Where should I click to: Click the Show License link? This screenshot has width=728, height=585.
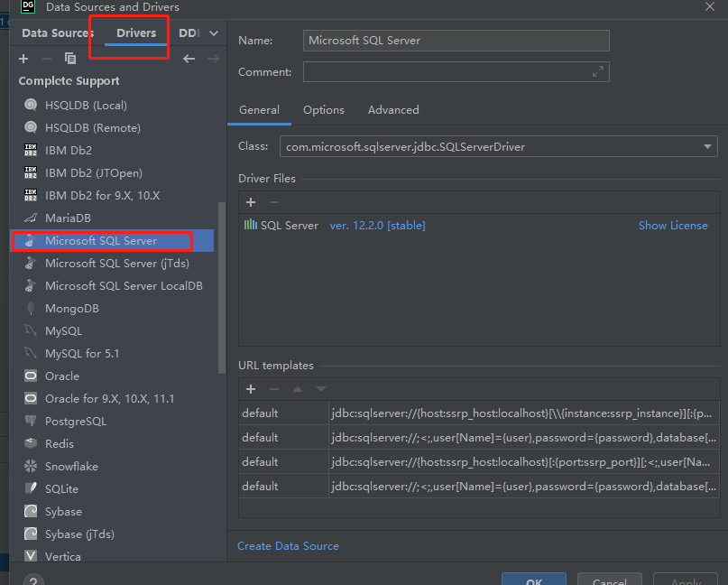(673, 225)
